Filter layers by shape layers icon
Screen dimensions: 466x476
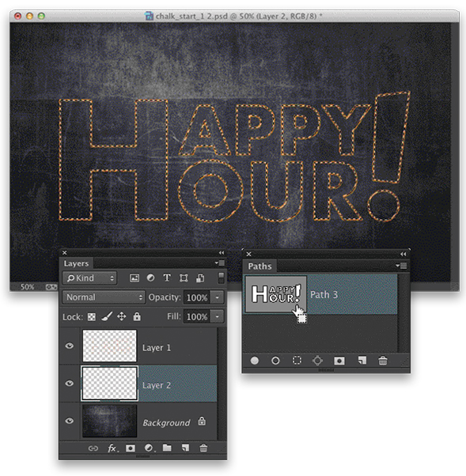(x=184, y=278)
